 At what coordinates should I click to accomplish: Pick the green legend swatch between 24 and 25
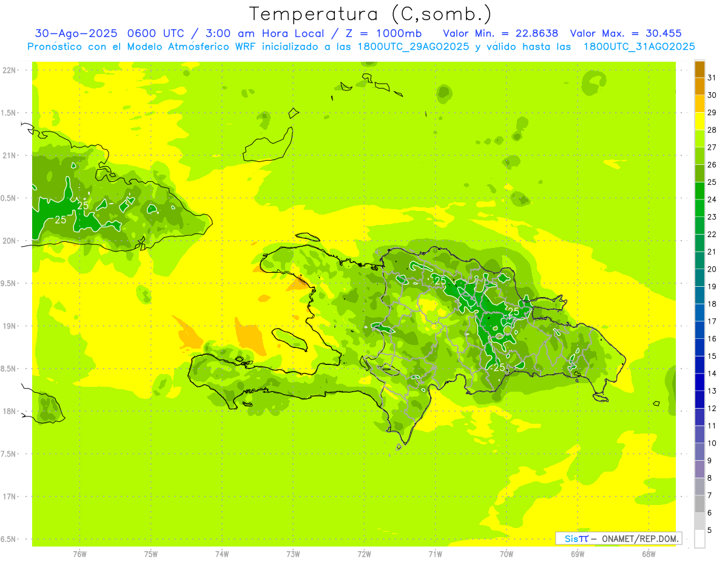[699, 191]
